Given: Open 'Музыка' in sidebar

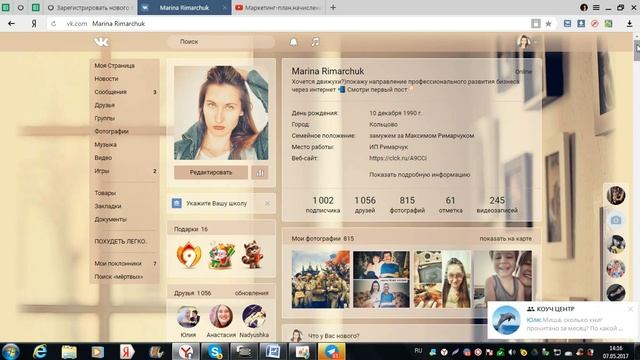Looking at the screenshot, I should pos(105,144).
